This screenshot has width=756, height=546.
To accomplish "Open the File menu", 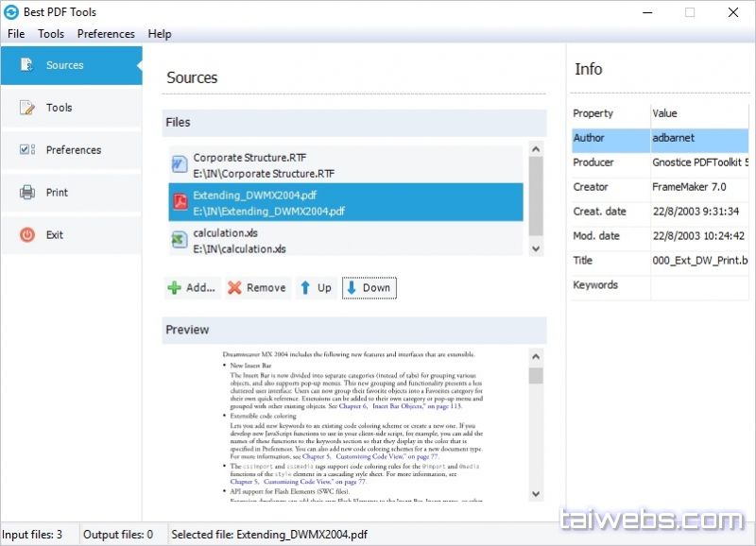I will (x=16, y=34).
